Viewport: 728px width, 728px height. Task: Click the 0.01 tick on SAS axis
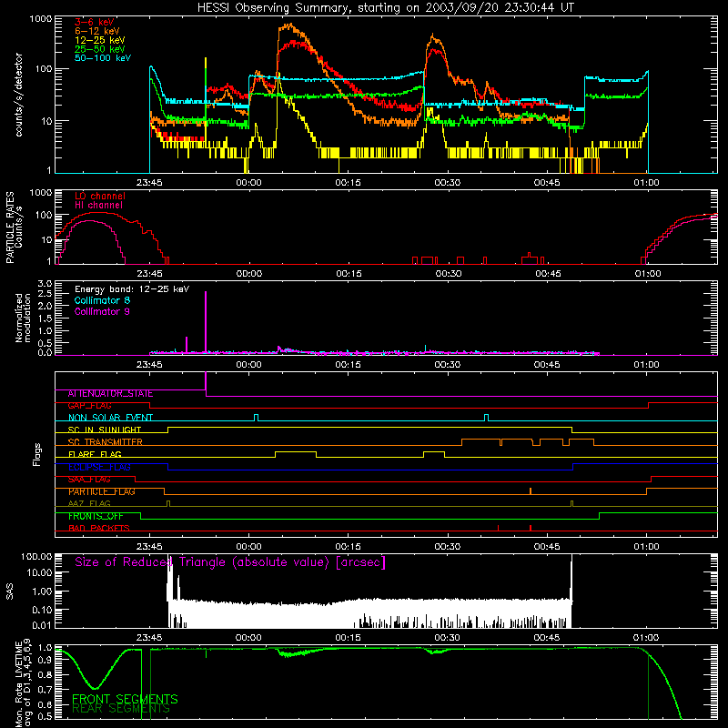(42, 625)
